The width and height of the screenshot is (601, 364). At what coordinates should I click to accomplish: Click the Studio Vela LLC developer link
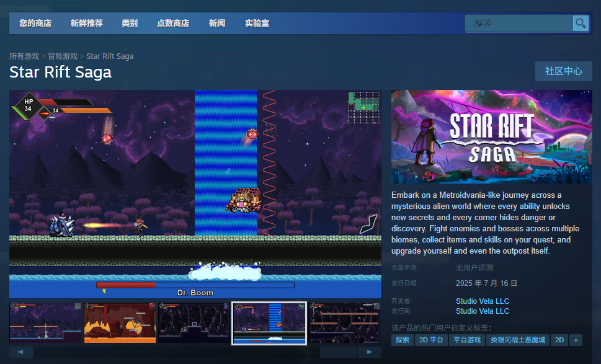[483, 301]
